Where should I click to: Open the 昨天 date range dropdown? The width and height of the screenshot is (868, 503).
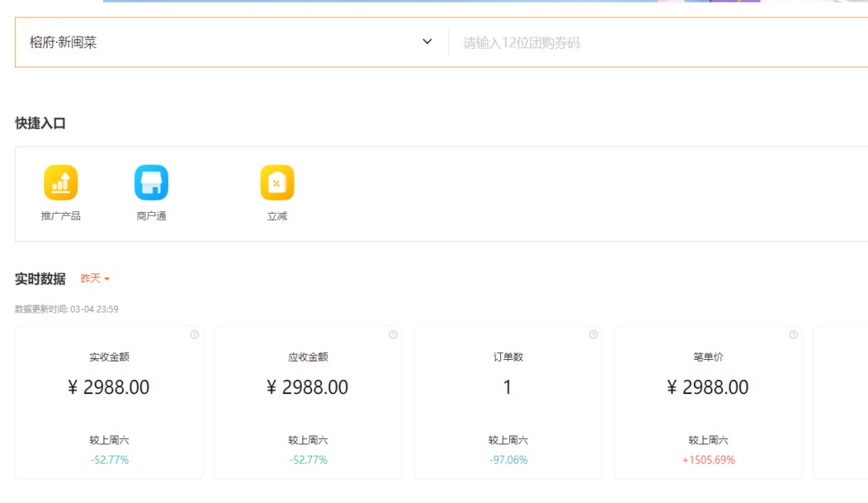[95, 279]
